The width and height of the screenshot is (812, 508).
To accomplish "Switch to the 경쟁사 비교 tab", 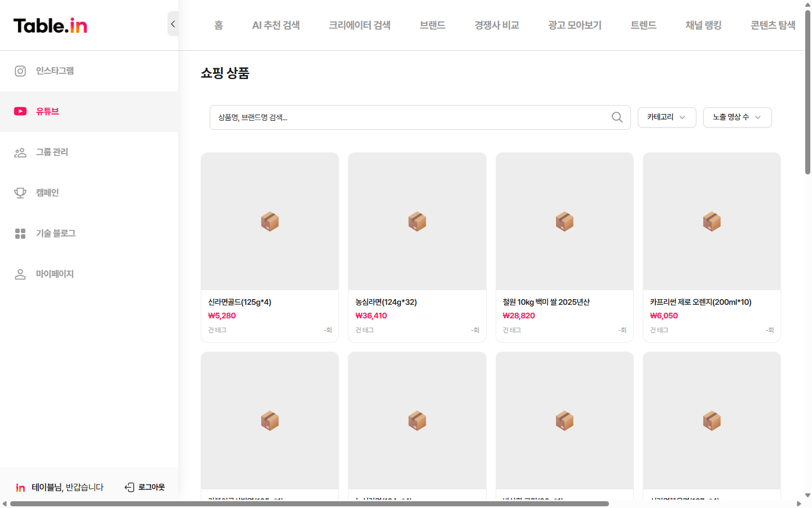I will point(496,25).
